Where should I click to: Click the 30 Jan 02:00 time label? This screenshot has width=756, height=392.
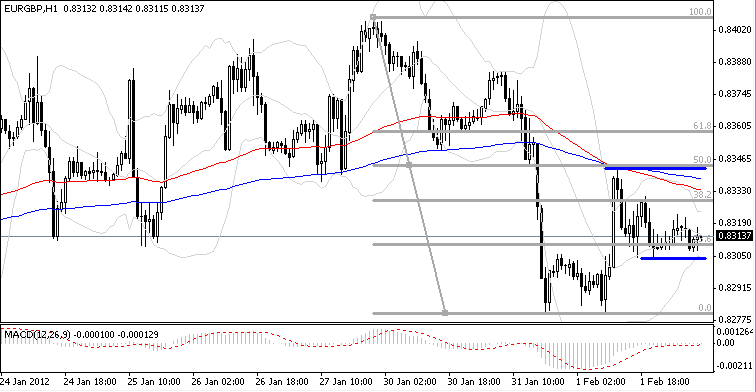pos(410,381)
